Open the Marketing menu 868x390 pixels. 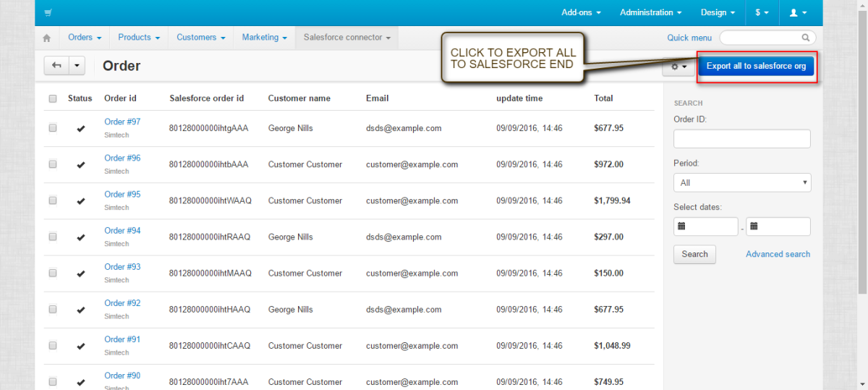click(x=265, y=38)
